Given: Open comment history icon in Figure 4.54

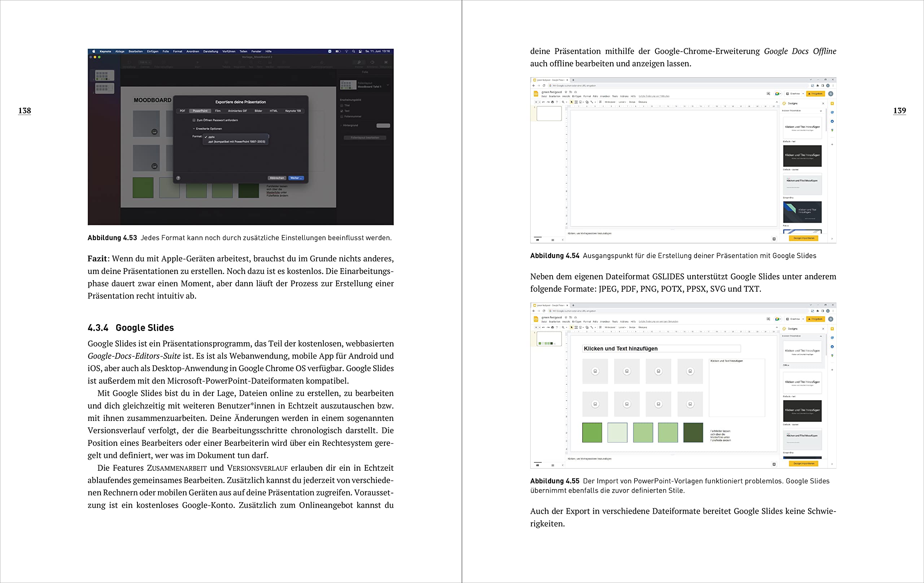Looking at the screenshot, I should pyautogui.click(x=768, y=93).
